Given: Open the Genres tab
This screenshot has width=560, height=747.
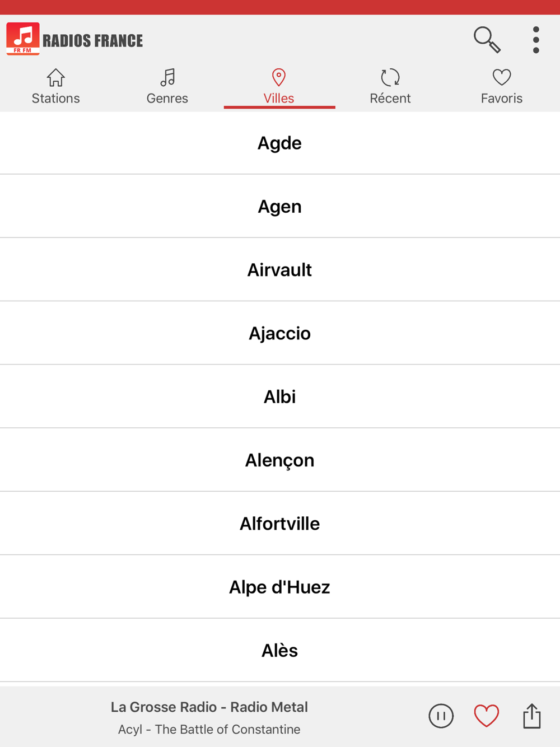Looking at the screenshot, I should pos(167,87).
